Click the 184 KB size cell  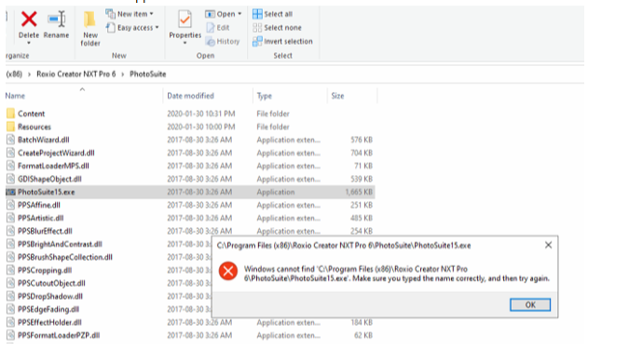tap(362, 322)
